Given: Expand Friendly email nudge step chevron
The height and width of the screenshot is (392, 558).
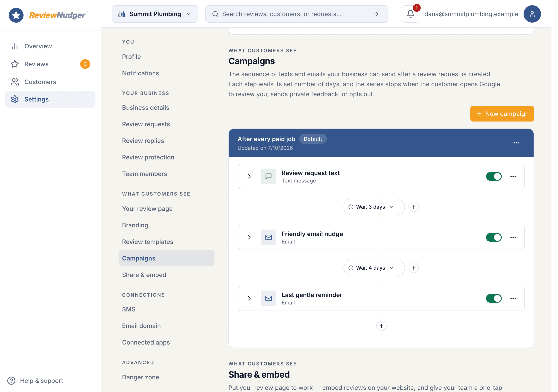Looking at the screenshot, I should point(252,240).
